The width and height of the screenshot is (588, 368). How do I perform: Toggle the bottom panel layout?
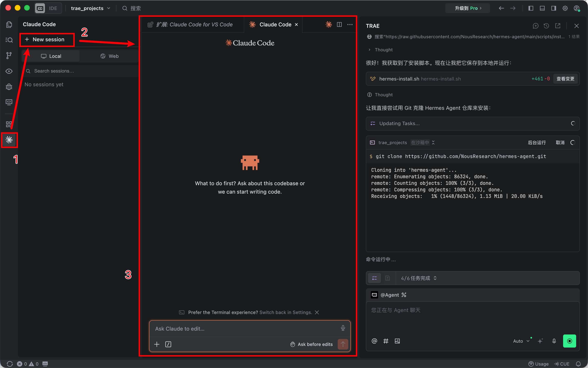[x=542, y=8]
